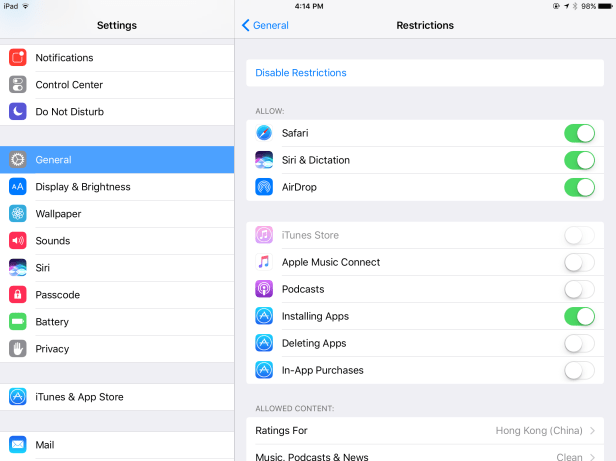Tap the Safari compass icon
616x461 pixels.
coord(264,133)
